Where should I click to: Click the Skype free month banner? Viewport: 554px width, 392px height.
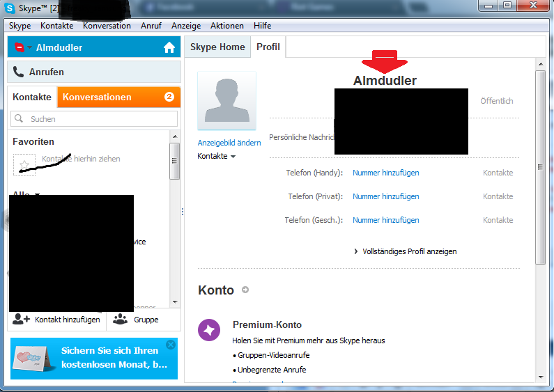[94, 359]
